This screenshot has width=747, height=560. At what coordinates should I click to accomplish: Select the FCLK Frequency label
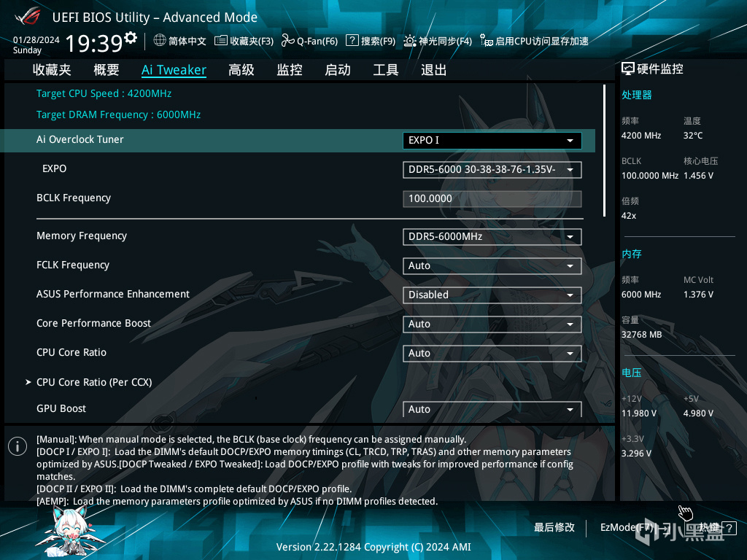tap(73, 265)
